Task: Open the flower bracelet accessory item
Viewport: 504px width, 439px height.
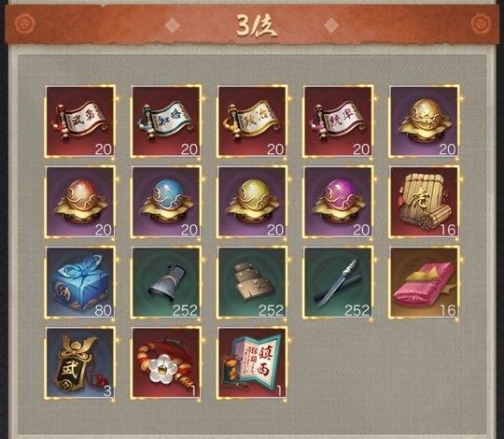Action: pyautogui.click(x=166, y=362)
